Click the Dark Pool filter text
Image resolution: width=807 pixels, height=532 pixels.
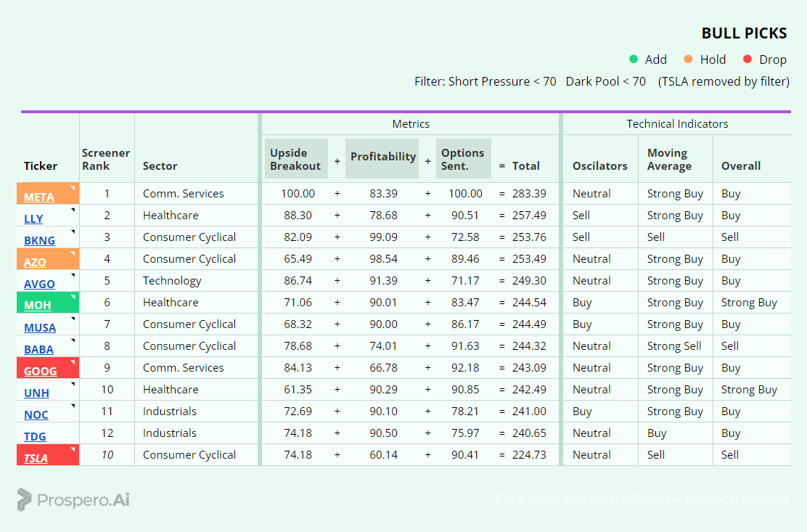pos(606,81)
